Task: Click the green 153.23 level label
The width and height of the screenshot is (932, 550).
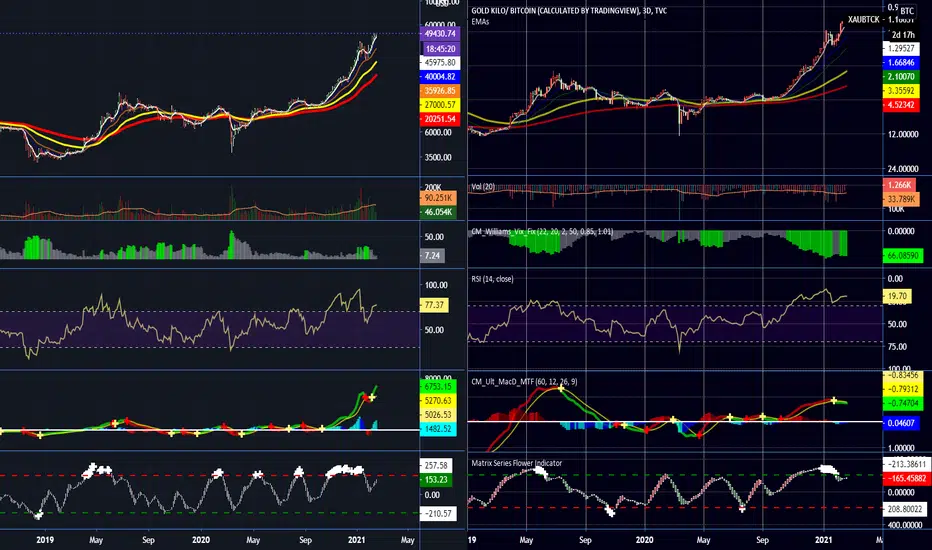Action: click(436, 479)
